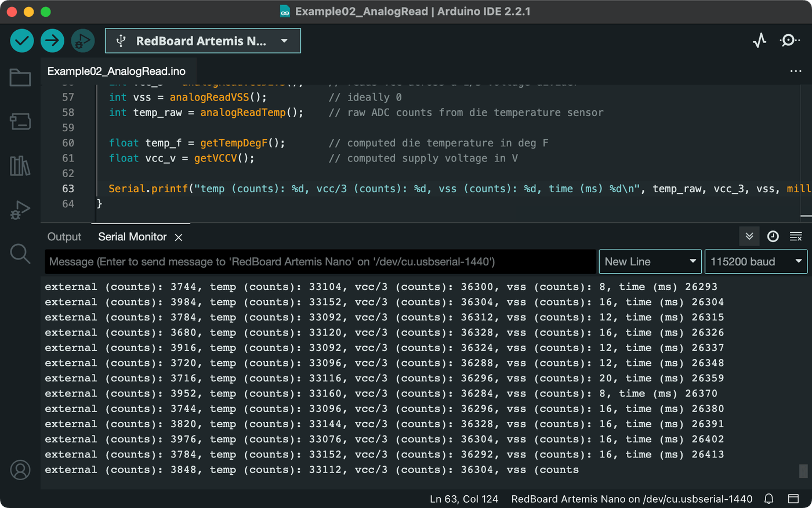This screenshot has width=812, height=508.
Task: Open the Library Manager books icon
Action: [x=20, y=166]
